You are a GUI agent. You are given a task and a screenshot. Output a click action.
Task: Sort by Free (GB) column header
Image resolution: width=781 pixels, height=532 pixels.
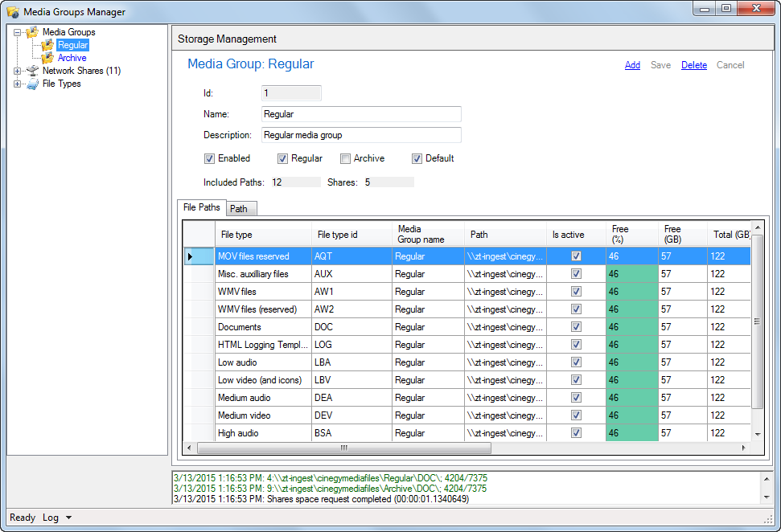[683, 235]
